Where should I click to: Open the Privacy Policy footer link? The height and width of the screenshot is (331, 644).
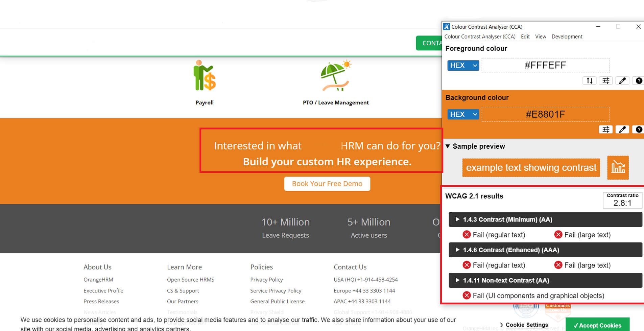click(x=266, y=280)
